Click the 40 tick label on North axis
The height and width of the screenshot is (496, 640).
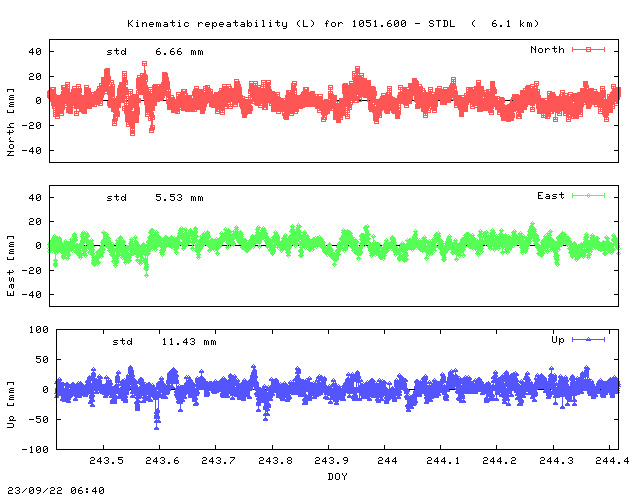[x=35, y=52]
